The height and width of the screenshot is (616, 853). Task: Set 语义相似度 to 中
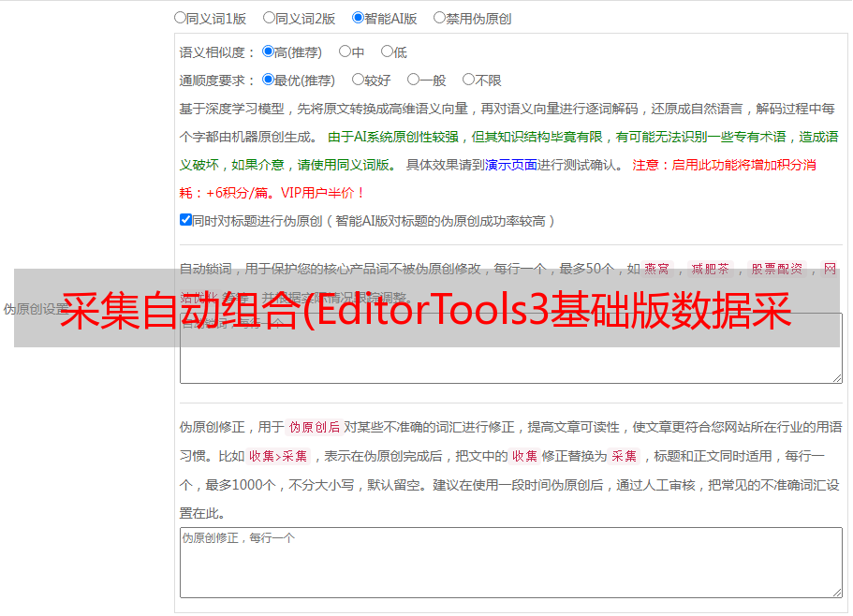(345, 51)
